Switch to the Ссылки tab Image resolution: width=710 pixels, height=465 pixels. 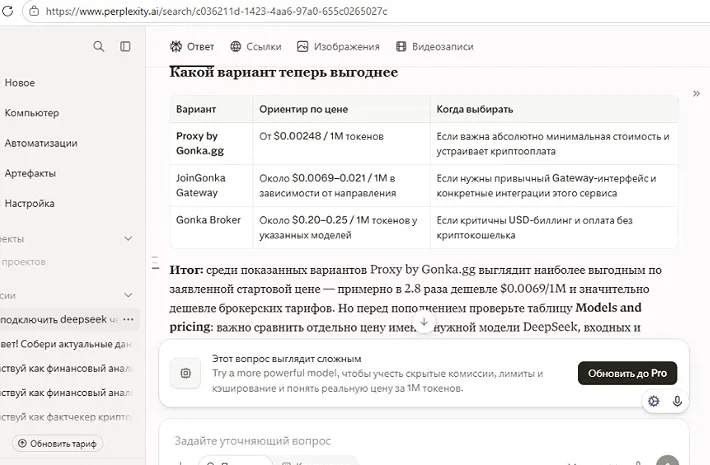click(x=256, y=47)
